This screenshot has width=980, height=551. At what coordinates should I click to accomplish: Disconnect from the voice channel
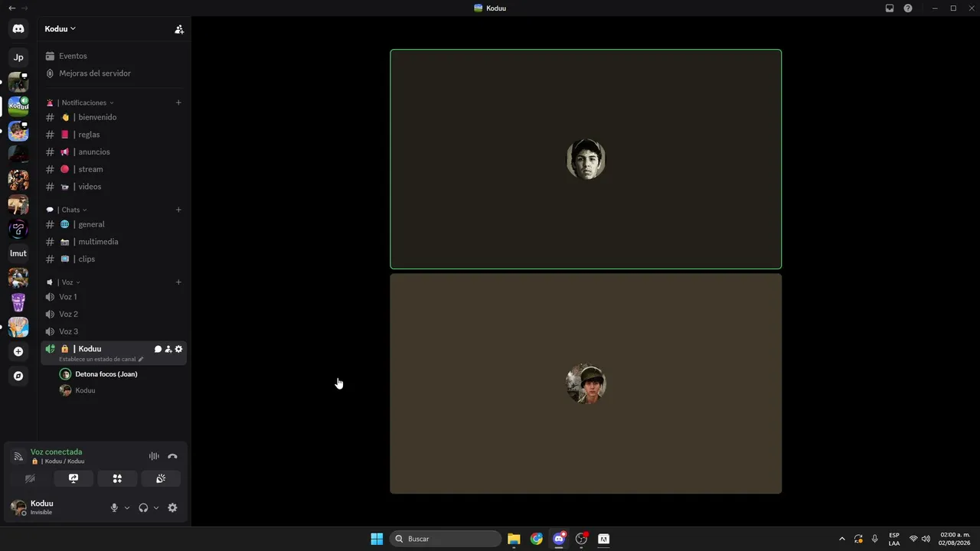click(172, 456)
